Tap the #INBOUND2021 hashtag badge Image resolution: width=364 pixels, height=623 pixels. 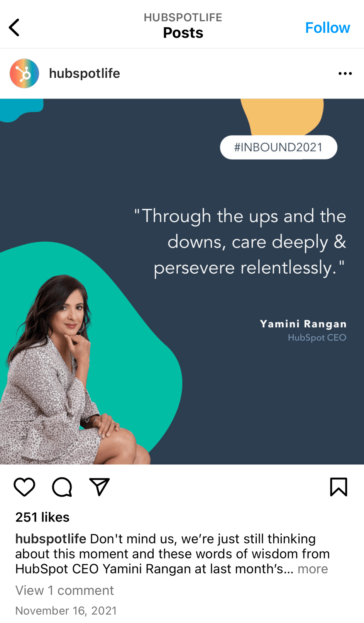tap(278, 147)
